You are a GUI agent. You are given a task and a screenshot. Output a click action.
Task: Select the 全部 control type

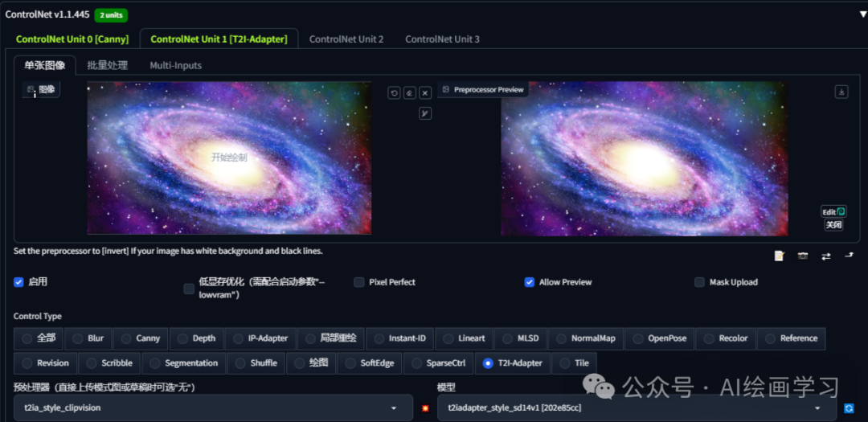39,338
